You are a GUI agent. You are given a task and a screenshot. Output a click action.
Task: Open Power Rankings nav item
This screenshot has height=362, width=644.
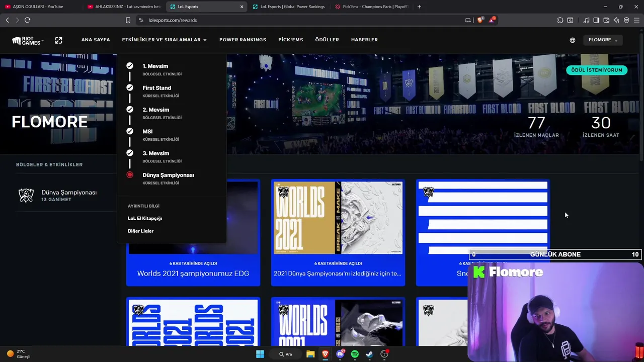[243, 40]
